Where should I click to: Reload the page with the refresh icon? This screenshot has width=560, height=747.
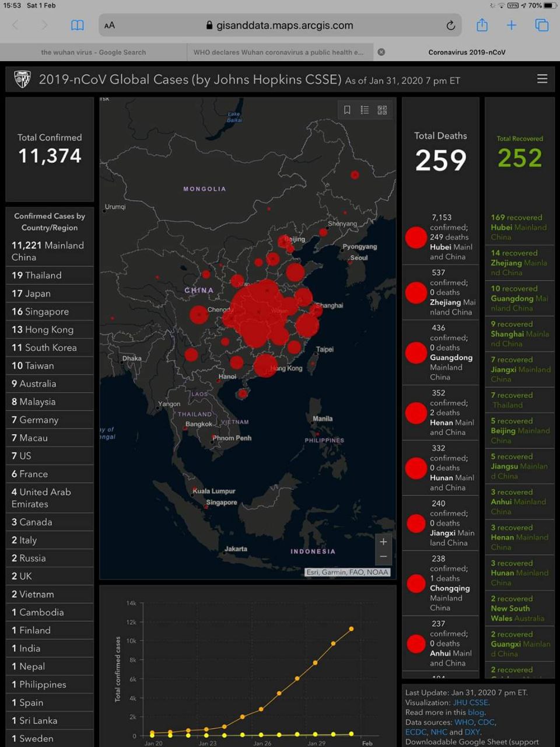click(450, 25)
